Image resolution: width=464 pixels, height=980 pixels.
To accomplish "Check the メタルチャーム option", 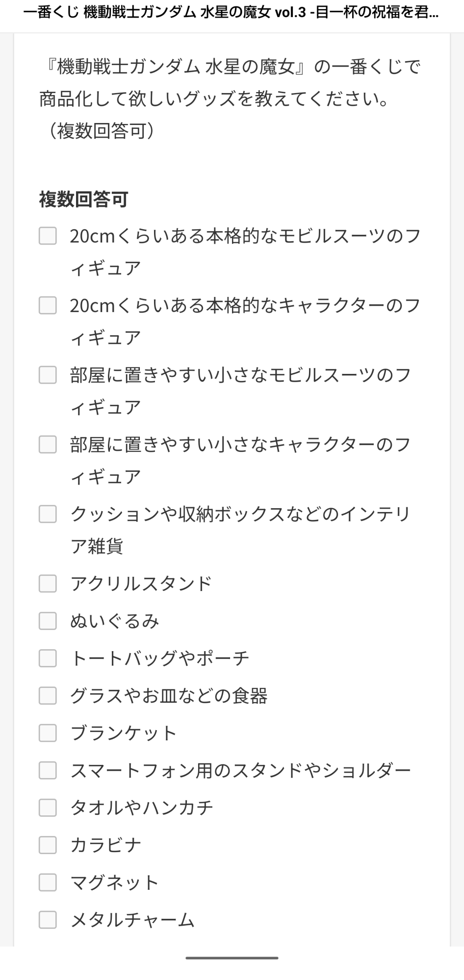I will [x=48, y=920].
